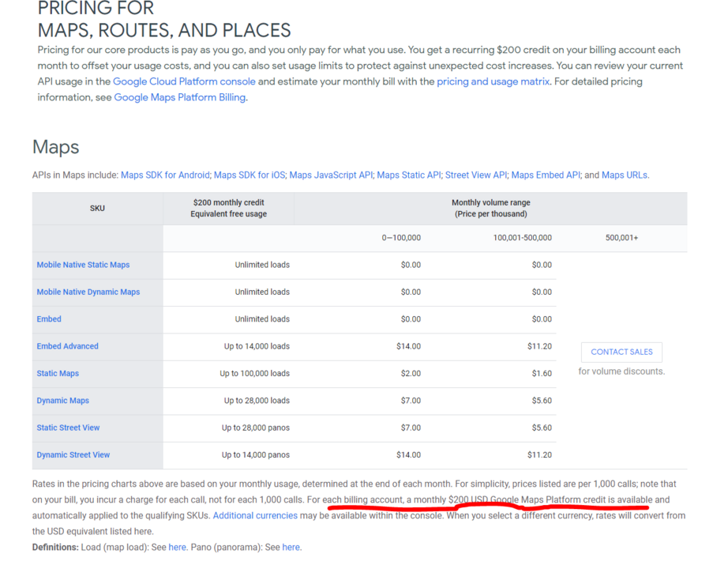Screen dimensions: 728x569
Task: Follow the Google Maps Platform Billing link
Action: tap(180, 97)
